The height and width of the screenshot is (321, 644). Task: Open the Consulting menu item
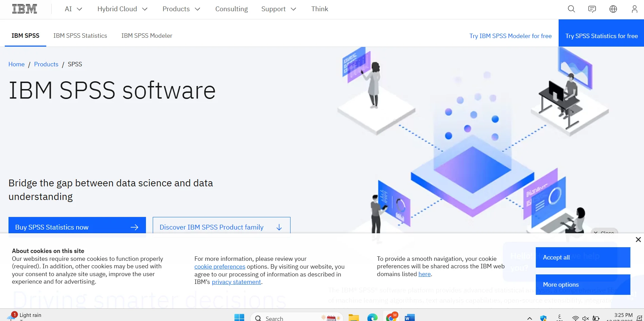pyautogui.click(x=231, y=9)
